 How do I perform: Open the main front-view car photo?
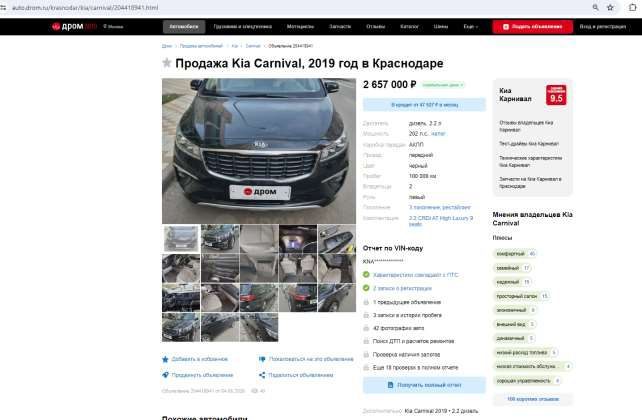click(259, 151)
